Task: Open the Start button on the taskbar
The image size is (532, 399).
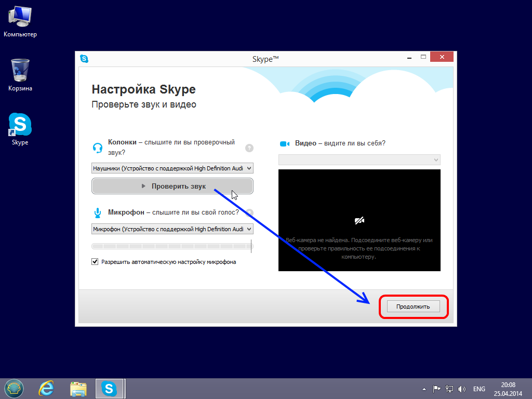Action: point(14,389)
